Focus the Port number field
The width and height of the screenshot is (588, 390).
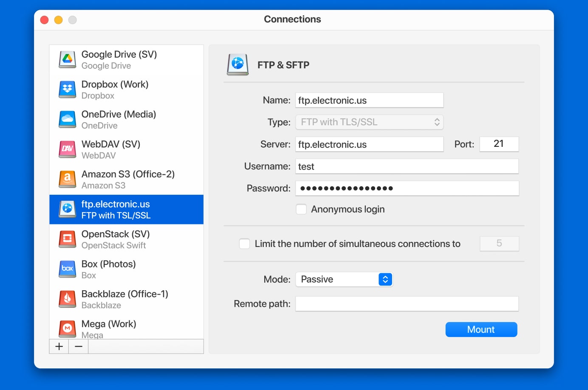click(x=499, y=144)
